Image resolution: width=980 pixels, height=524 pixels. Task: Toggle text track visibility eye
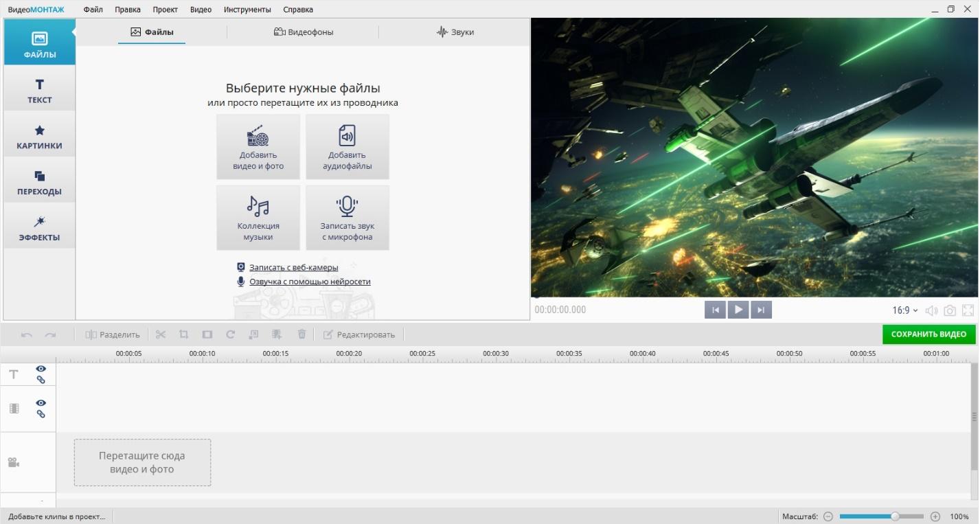41,369
